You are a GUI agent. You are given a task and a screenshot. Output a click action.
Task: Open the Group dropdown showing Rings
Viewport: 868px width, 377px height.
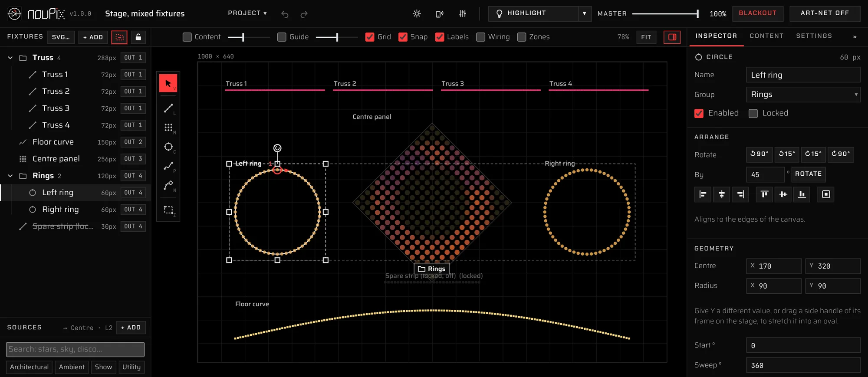tap(803, 95)
